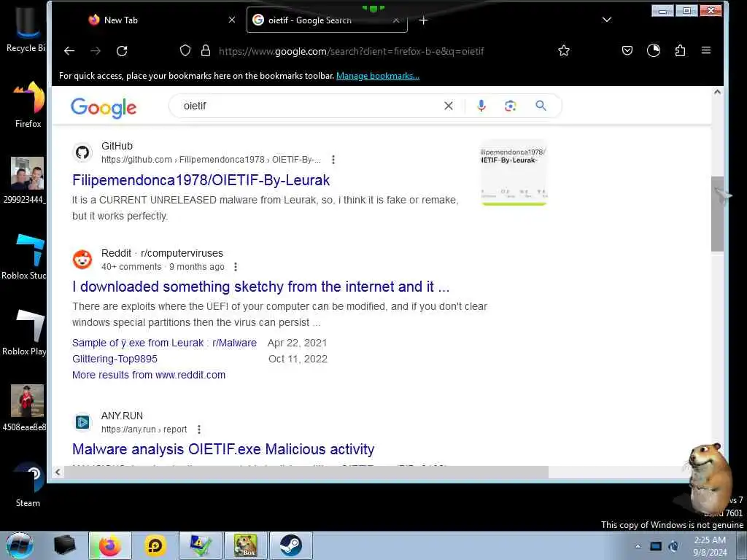747x560 pixels.
Task: Click the URL address bar
Action: click(x=351, y=51)
